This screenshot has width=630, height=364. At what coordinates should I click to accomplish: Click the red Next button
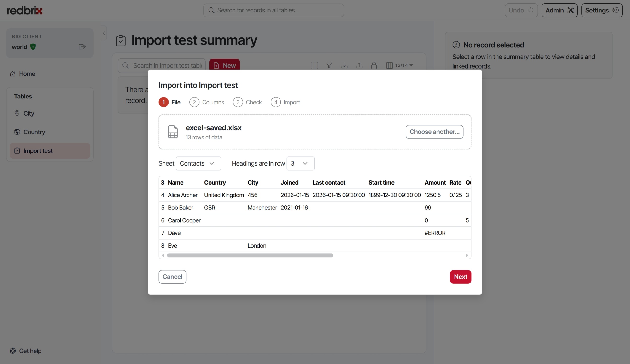pyautogui.click(x=461, y=277)
